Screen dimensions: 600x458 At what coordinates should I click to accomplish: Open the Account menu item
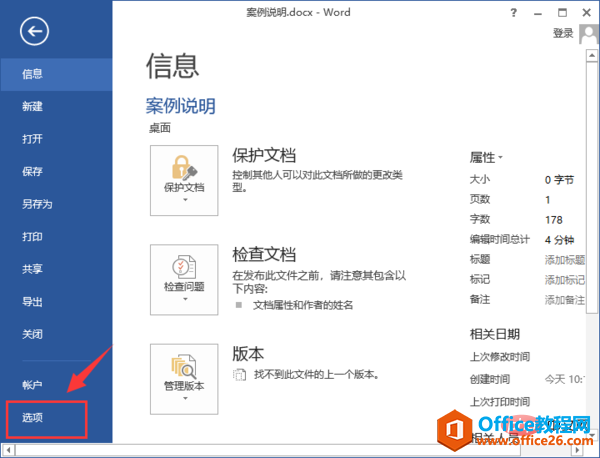point(56,385)
